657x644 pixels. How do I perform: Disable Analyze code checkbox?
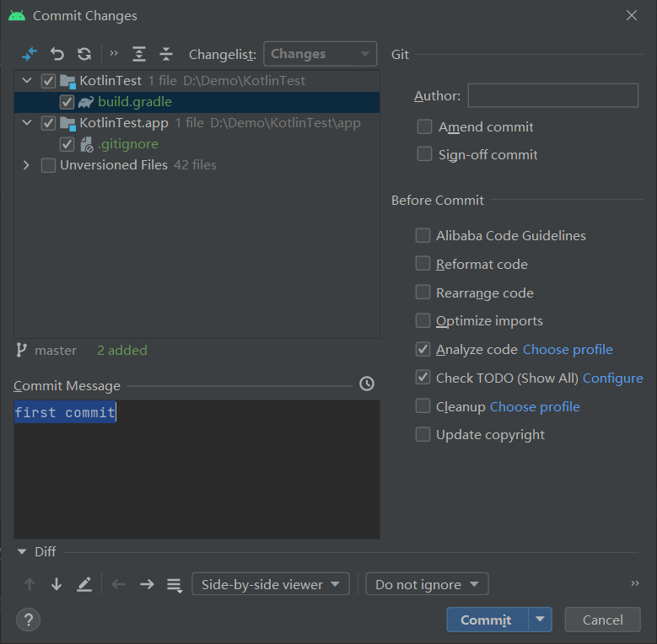pyautogui.click(x=423, y=349)
